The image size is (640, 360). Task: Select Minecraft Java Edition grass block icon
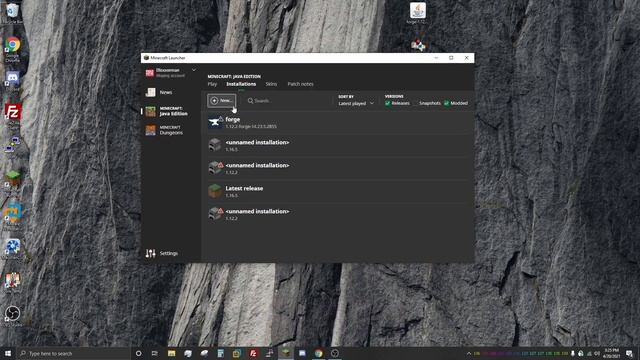[x=151, y=111]
